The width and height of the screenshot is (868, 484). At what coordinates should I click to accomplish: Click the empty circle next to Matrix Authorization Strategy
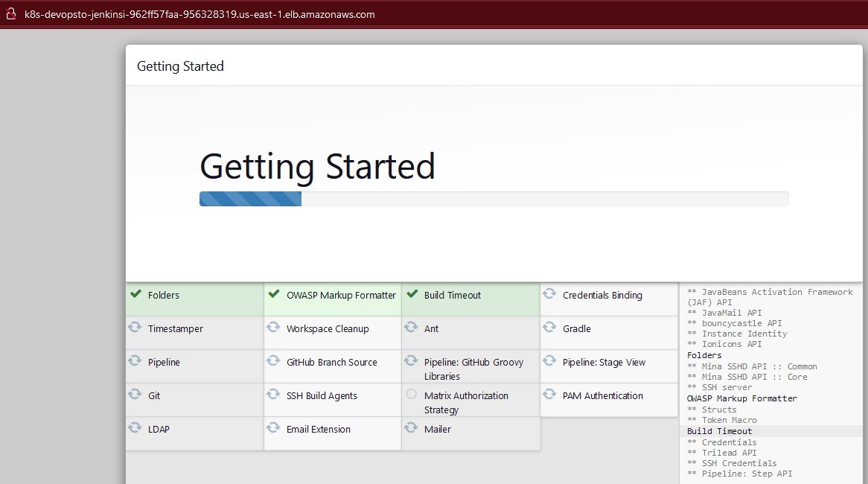click(x=412, y=395)
